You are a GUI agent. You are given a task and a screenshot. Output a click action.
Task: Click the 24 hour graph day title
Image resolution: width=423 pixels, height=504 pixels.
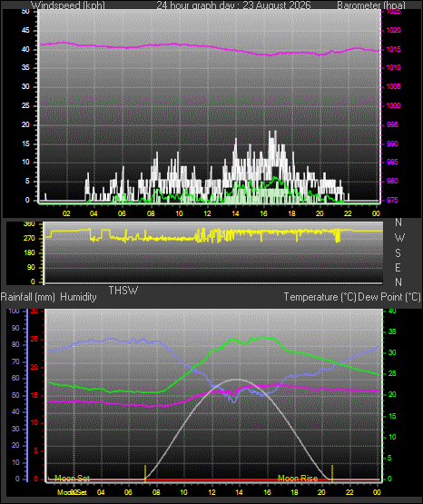click(233, 5)
